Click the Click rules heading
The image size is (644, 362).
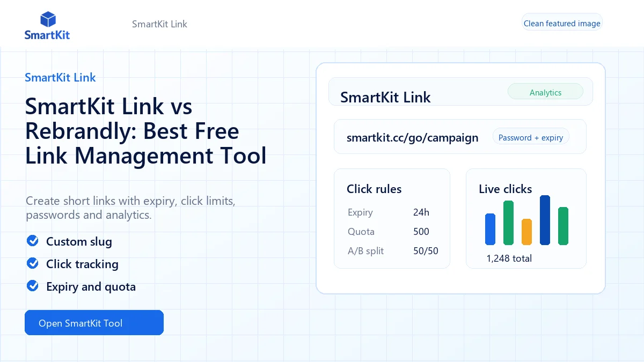point(374,189)
